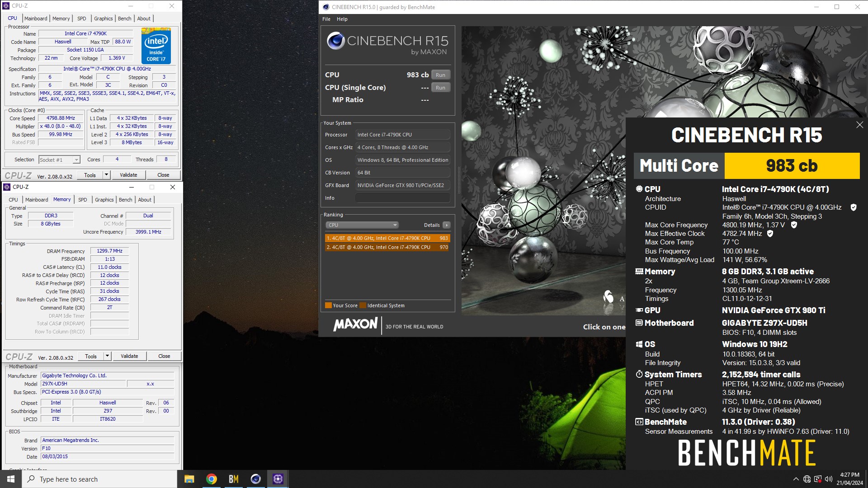Click the Details arrow button in Ranking
Image resolution: width=868 pixels, height=488 pixels.
446,225
